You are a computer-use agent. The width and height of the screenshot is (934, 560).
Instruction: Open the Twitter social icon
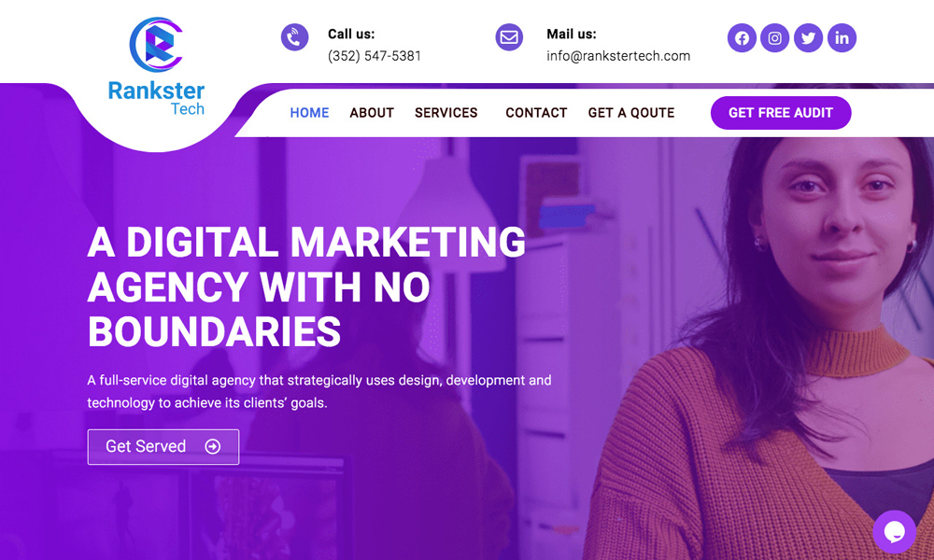[808, 38]
